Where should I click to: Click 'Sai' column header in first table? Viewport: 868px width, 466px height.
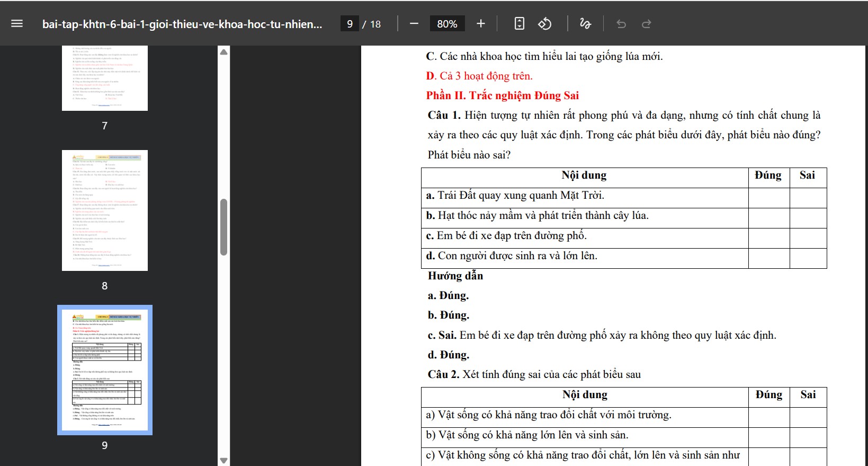click(x=808, y=175)
